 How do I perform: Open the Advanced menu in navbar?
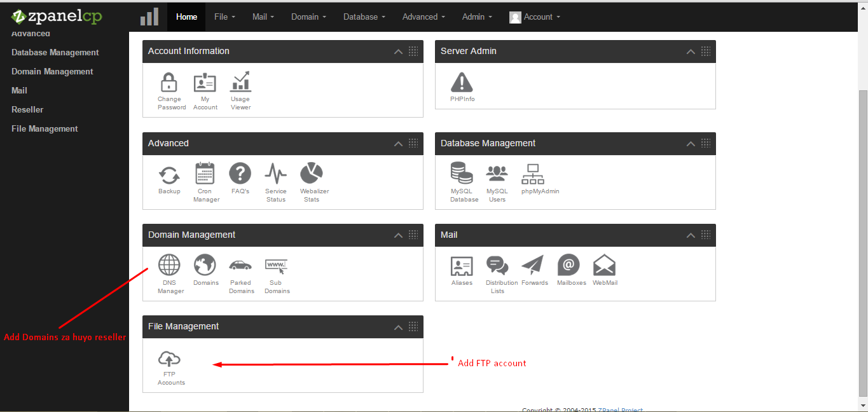424,17
